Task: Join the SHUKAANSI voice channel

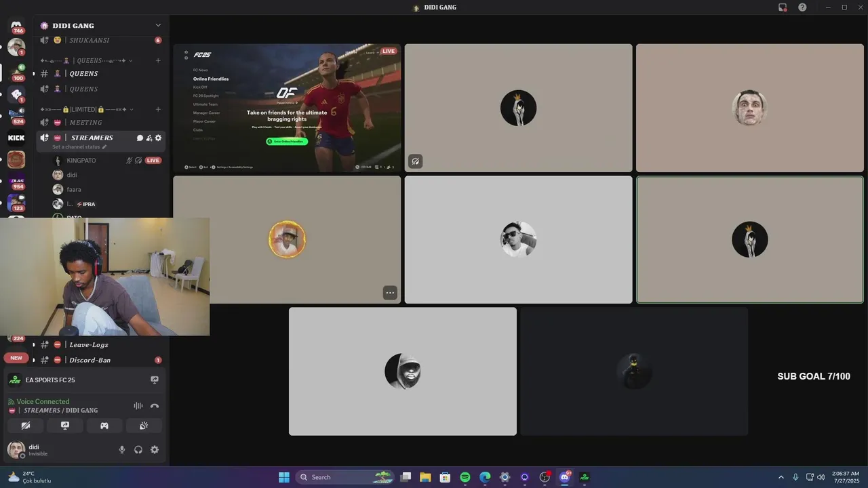Action: click(100, 40)
